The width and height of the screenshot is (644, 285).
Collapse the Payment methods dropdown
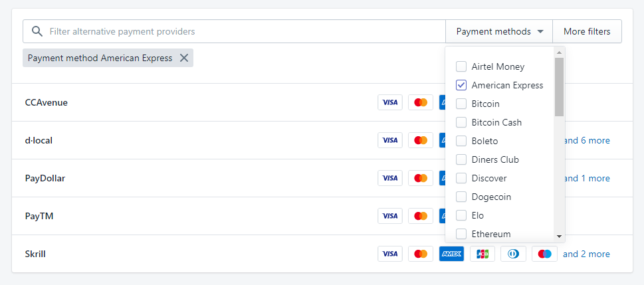tap(499, 31)
